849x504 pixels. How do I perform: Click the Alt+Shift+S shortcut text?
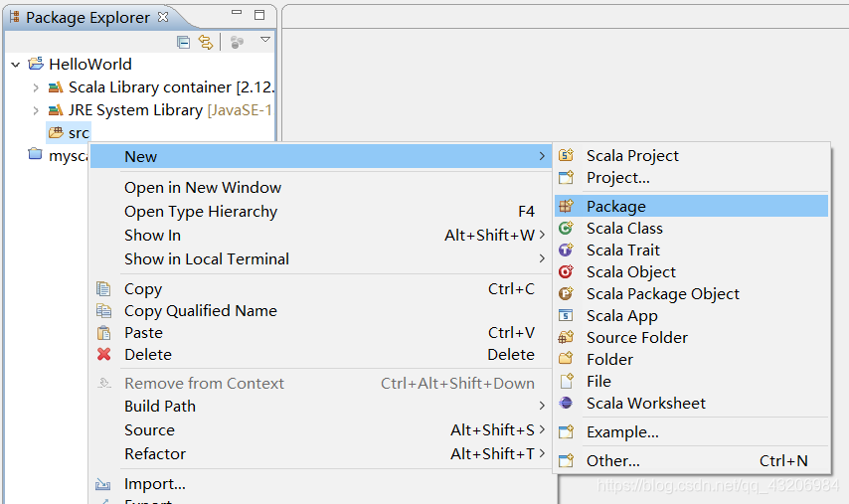(493, 429)
